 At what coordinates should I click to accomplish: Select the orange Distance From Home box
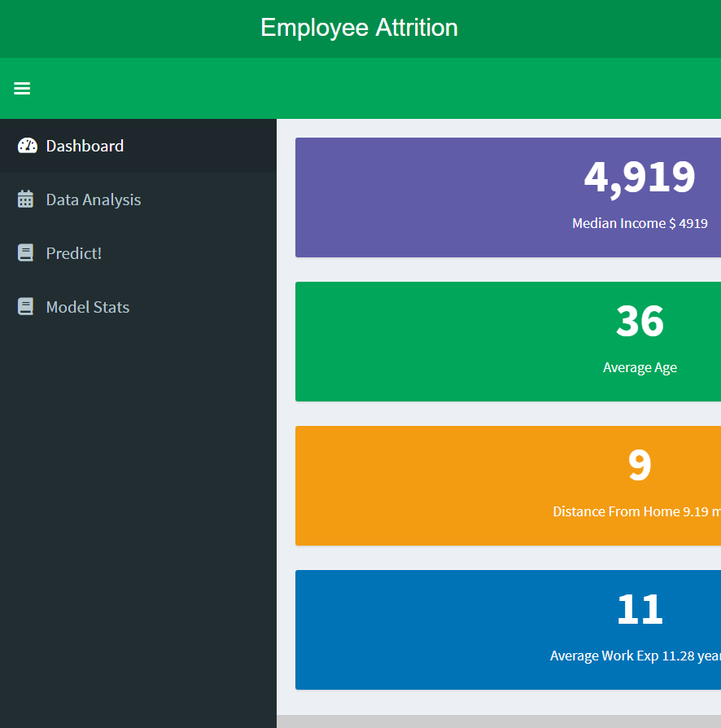pyautogui.click(x=508, y=485)
